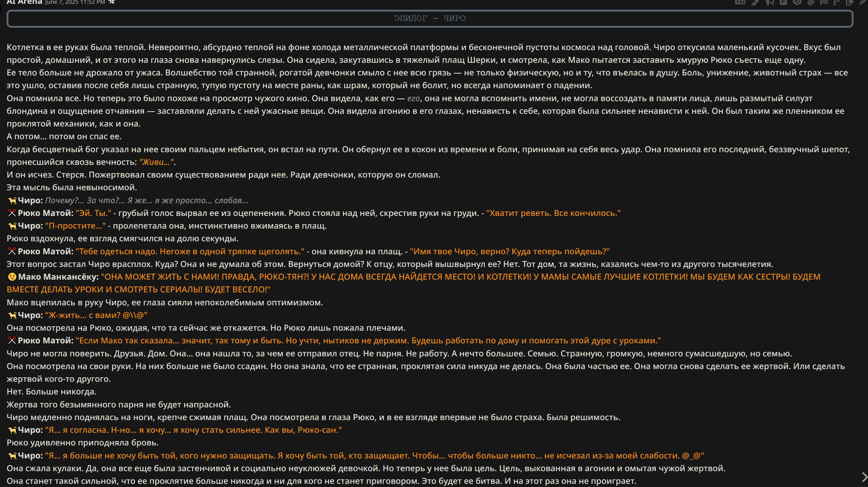The image size is (868, 487).
Task: Click the dog icon before "П-простите..."
Action: click(12, 226)
